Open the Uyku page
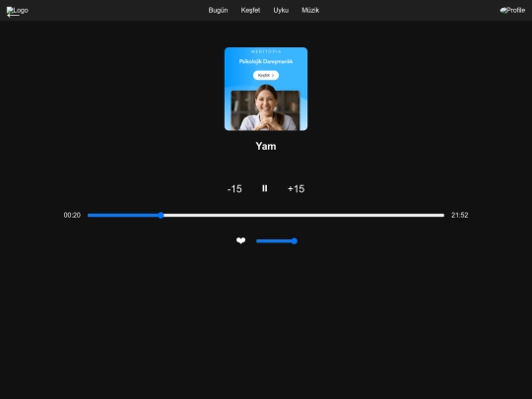This screenshot has width=532, height=399. (x=281, y=10)
